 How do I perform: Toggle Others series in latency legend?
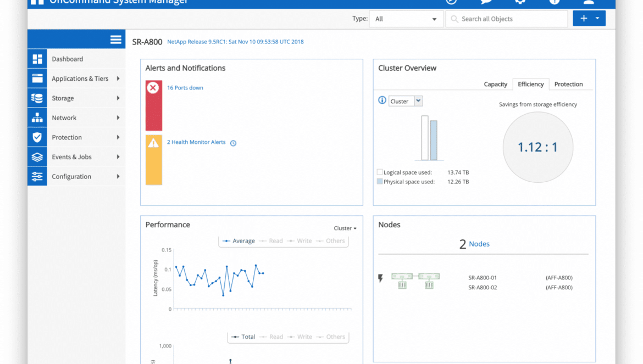(330, 241)
